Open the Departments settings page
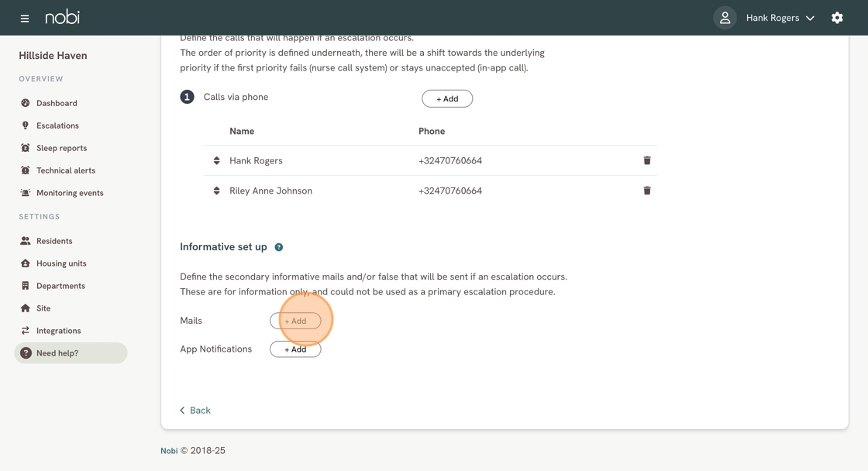868x471 pixels. [x=25, y=285]
